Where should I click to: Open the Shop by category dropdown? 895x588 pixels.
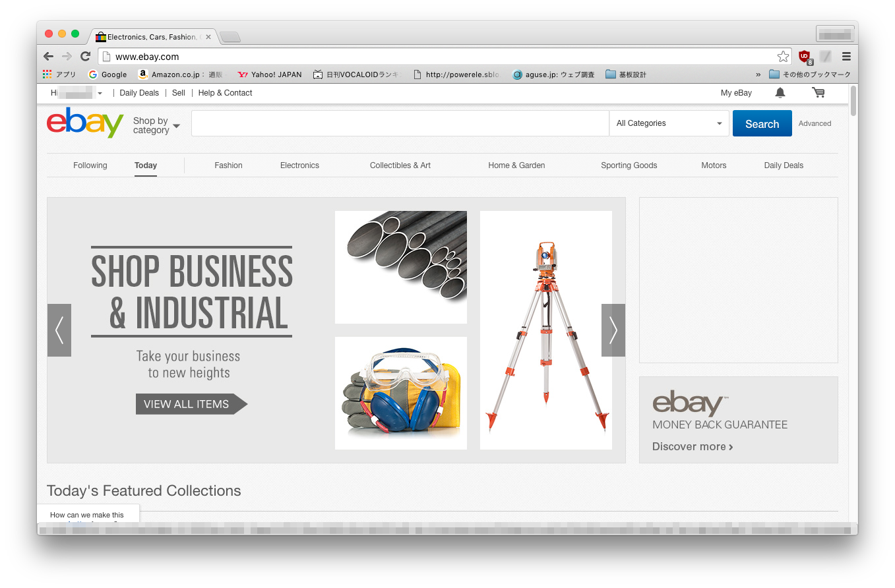[156, 125]
